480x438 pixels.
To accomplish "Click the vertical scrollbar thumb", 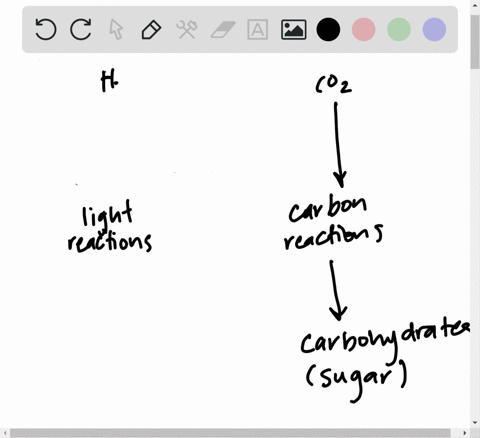I will pyautogui.click(x=475, y=42).
